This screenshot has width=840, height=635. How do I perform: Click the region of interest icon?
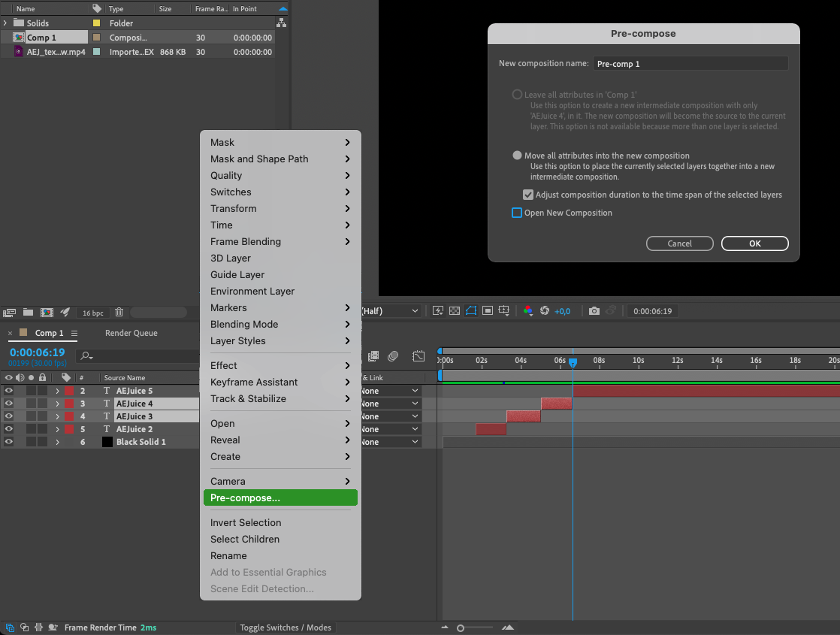488,310
